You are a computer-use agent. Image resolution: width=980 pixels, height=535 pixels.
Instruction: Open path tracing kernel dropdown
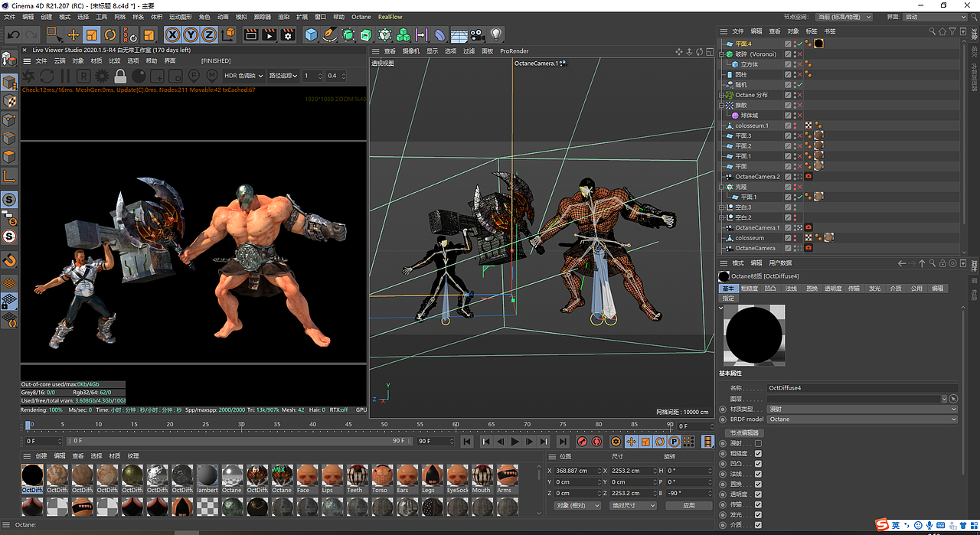[283, 76]
